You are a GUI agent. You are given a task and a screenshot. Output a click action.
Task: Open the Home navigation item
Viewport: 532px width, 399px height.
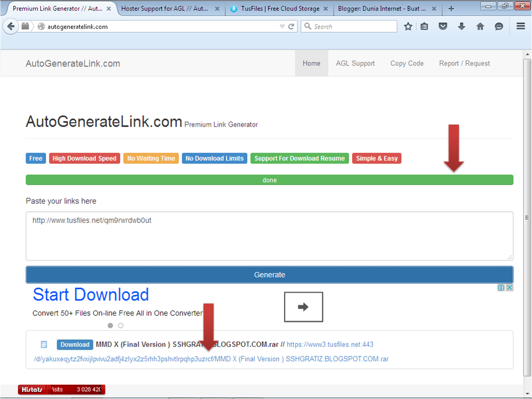coord(312,63)
